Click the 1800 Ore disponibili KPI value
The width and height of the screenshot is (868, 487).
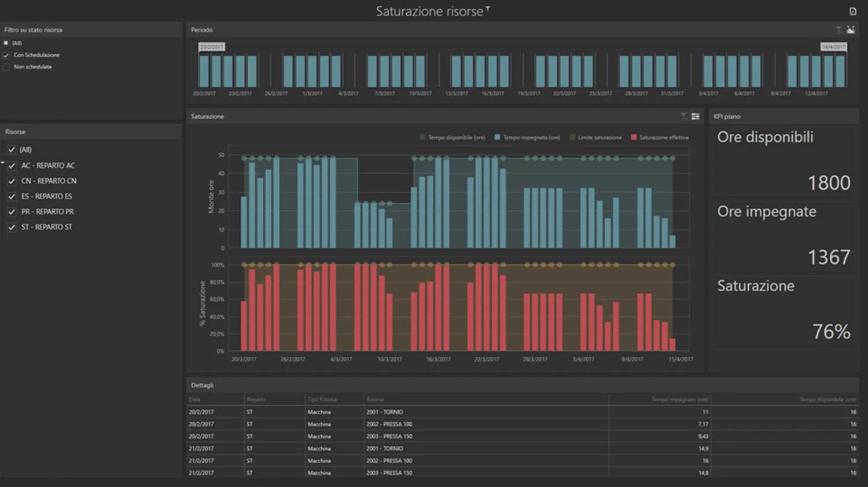point(829,183)
